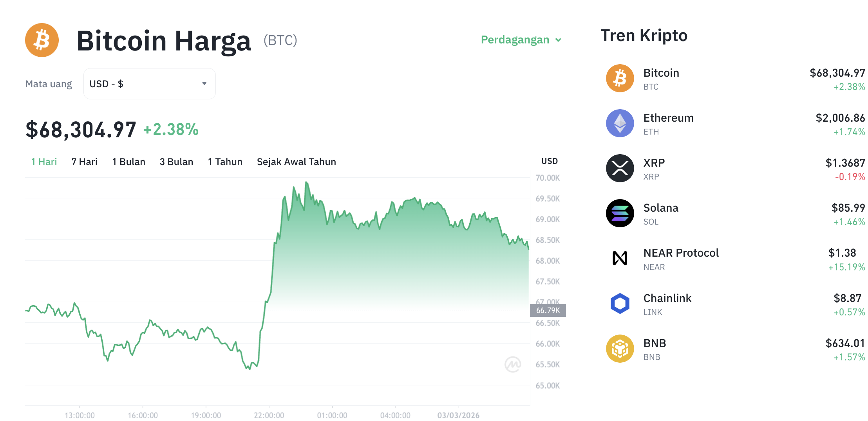
Task: Click the BNB coin icon
Action: click(x=620, y=348)
